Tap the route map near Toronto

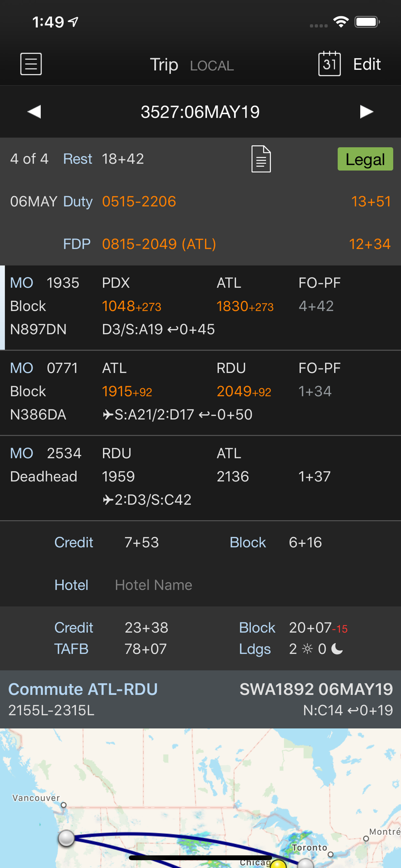pyautogui.click(x=309, y=847)
